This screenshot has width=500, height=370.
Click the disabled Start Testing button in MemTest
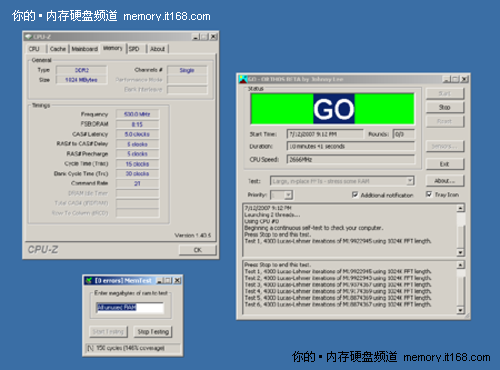pyautogui.click(x=108, y=332)
